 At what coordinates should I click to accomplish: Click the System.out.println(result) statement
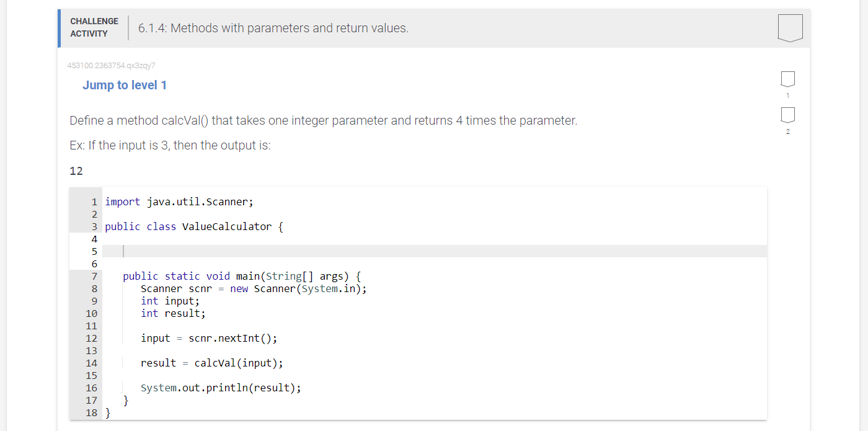pyautogui.click(x=220, y=388)
